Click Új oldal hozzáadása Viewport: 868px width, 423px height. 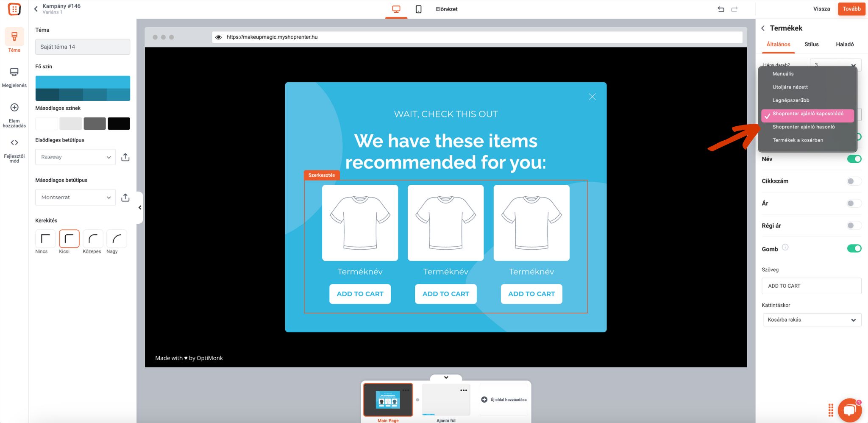click(x=504, y=400)
